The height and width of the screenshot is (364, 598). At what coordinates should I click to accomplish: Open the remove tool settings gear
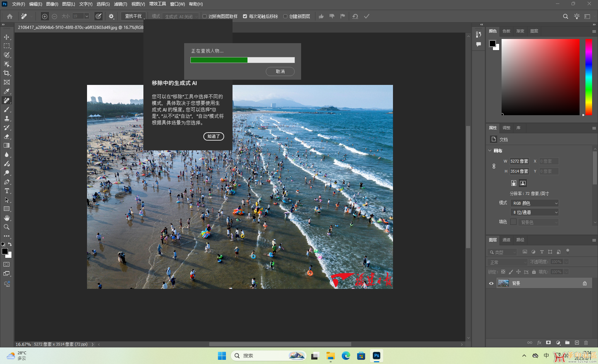point(111,16)
